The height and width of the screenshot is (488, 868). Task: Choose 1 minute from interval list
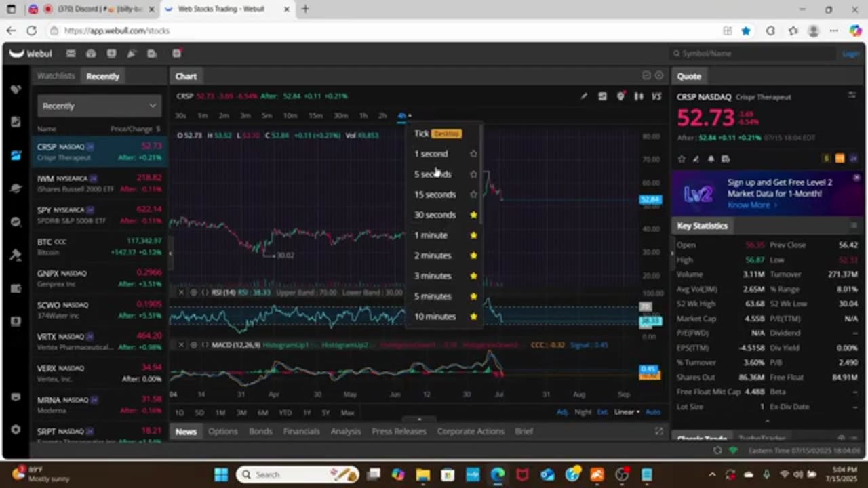pos(431,235)
